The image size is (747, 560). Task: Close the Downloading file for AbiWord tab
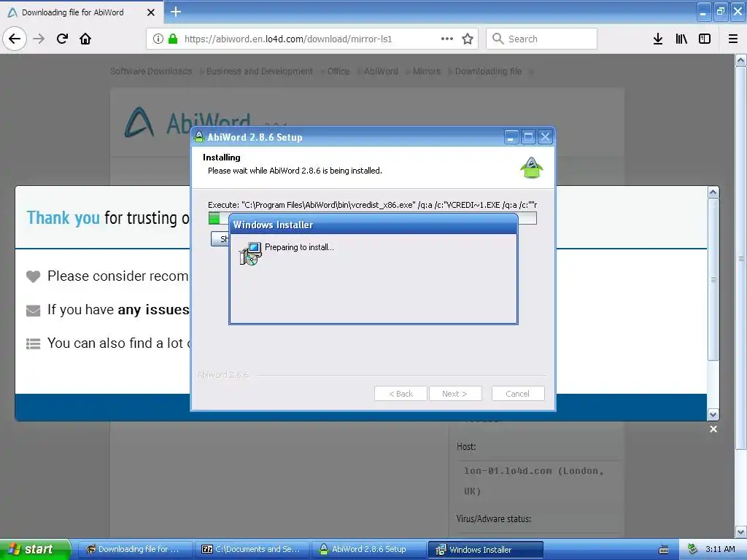(x=151, y=12)
